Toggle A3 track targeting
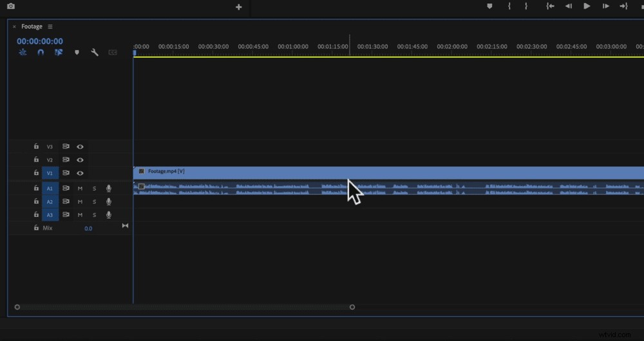644x341 pixels. pos(50,215)
